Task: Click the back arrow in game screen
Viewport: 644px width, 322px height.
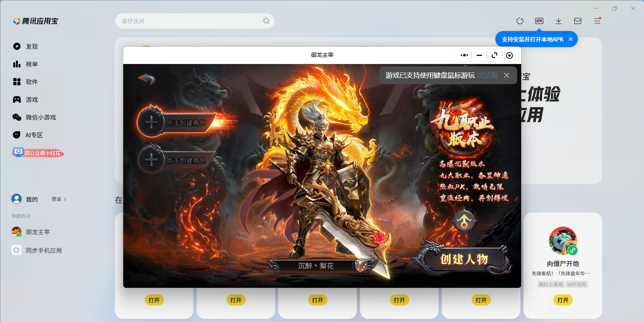Action: coord(146,79)
